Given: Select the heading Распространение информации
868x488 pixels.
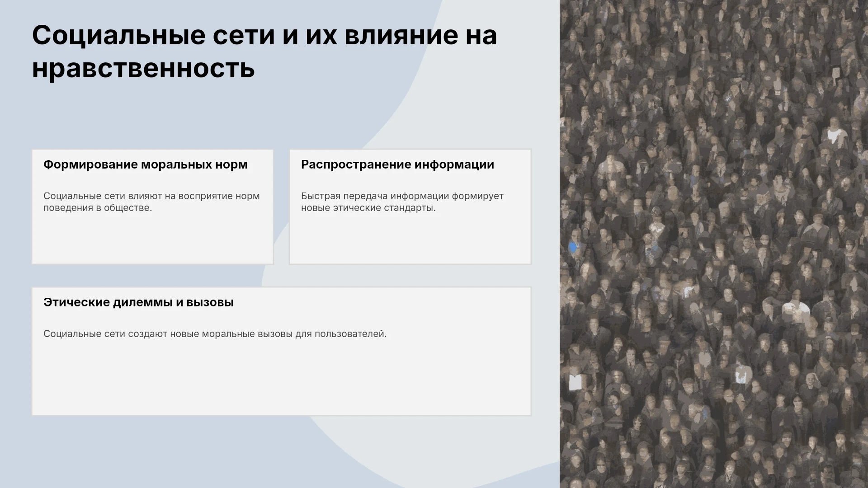Looking at the screenshot, I should click(397, 164).
